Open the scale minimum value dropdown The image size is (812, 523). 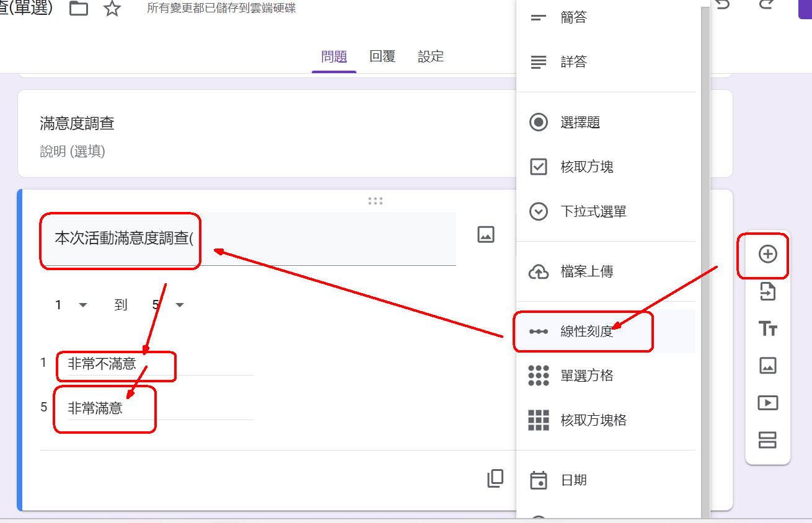click(71, 305)
